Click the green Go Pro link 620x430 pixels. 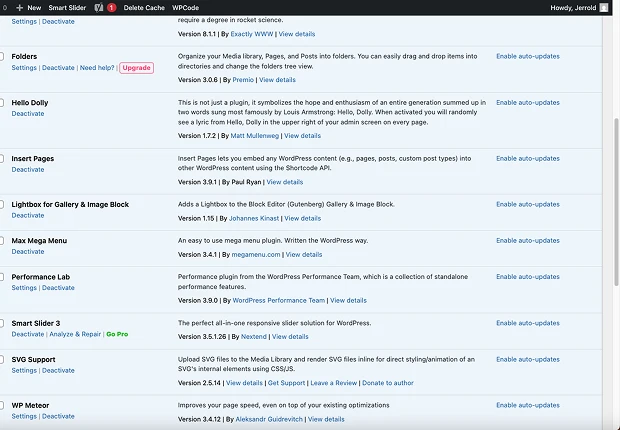117,334
